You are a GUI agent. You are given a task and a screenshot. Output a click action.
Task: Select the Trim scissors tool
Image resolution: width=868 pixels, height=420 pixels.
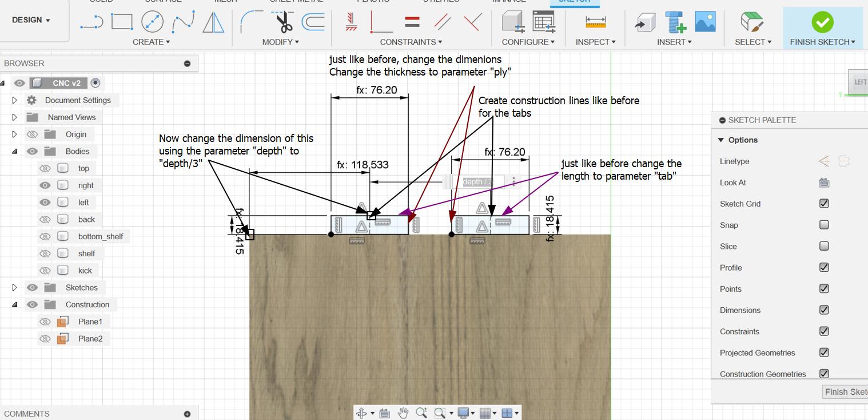click(284, 22)
